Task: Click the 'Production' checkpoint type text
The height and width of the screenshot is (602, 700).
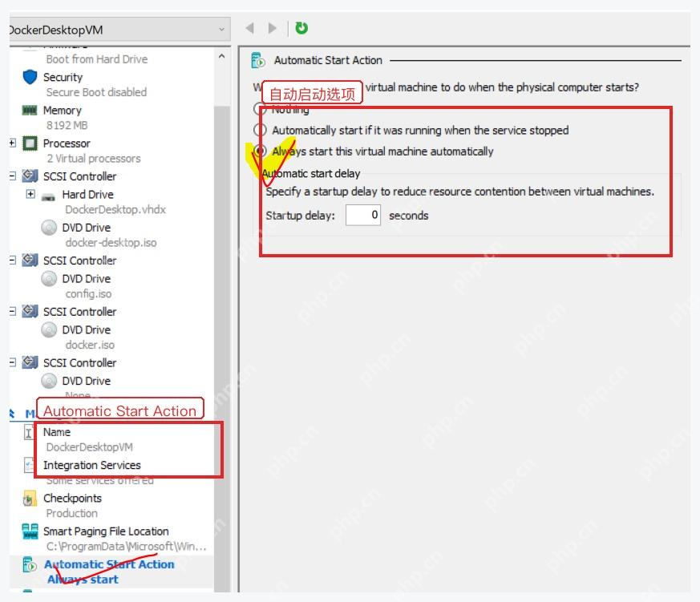Action: click(x=72, y=513)
